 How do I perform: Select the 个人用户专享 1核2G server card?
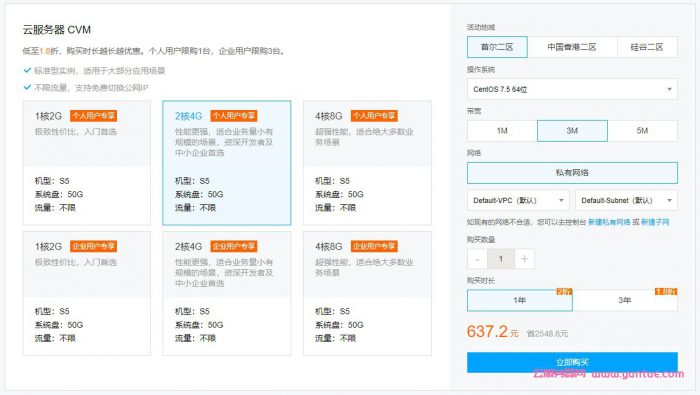tap(87, 163)
